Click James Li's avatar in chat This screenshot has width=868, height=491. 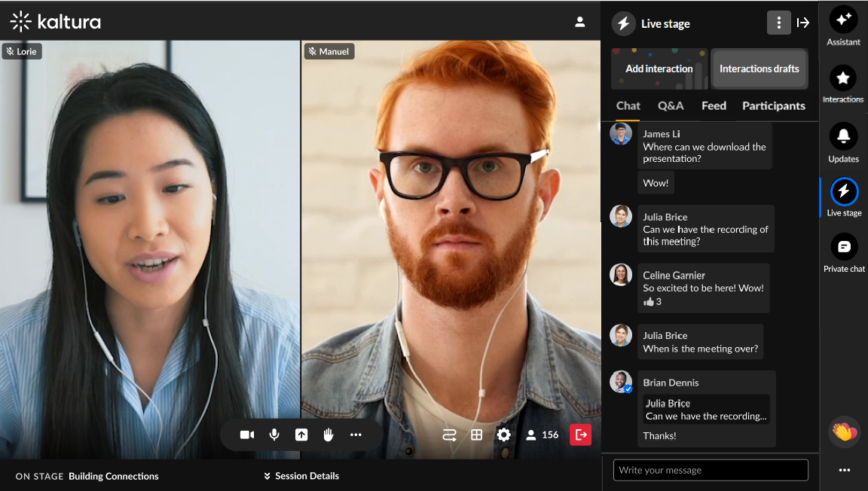[621, 133]
